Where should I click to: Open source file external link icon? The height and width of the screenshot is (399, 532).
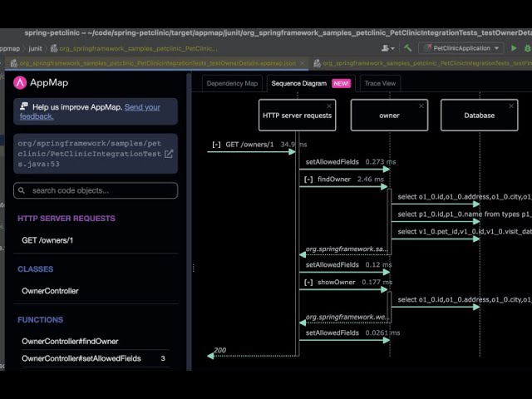point(169,154)
